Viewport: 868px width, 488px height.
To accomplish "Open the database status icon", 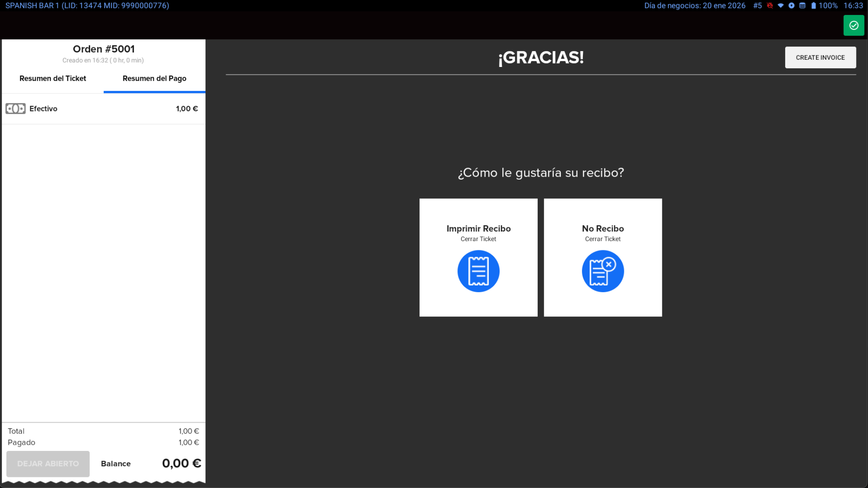I will tap(802, 6).
